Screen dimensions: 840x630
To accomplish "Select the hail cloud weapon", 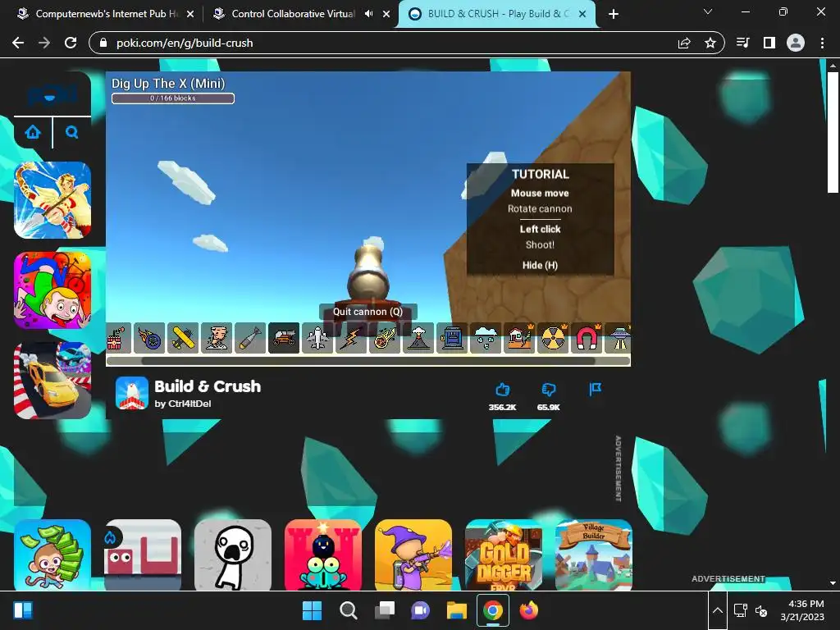I will coord(486,338).
